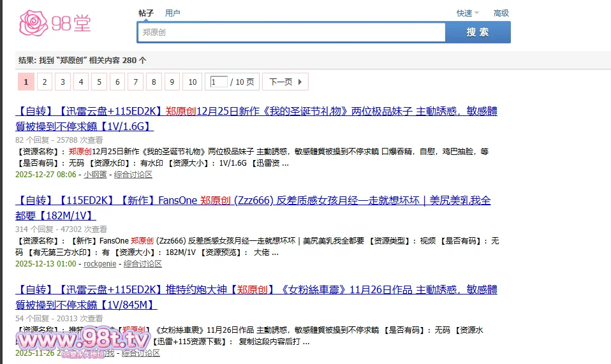611x364 pixels.
Task: Click into the search text field
Action: (x=291, y=32)
